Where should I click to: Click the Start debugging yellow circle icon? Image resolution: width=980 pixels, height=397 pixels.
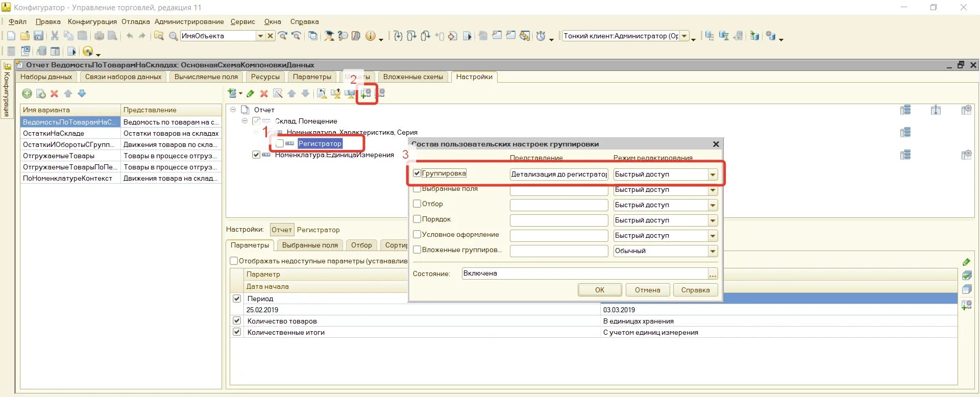[x=88, y=51]
